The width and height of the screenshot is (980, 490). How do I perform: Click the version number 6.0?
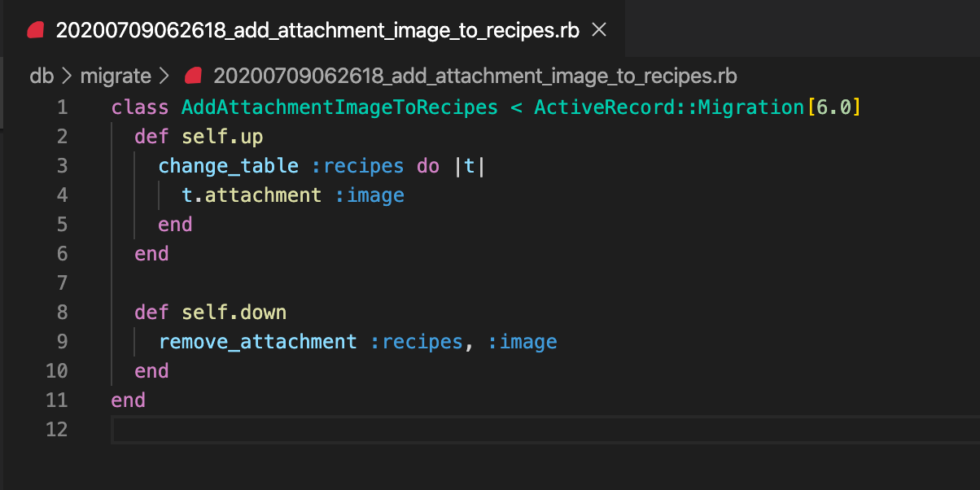833,107
